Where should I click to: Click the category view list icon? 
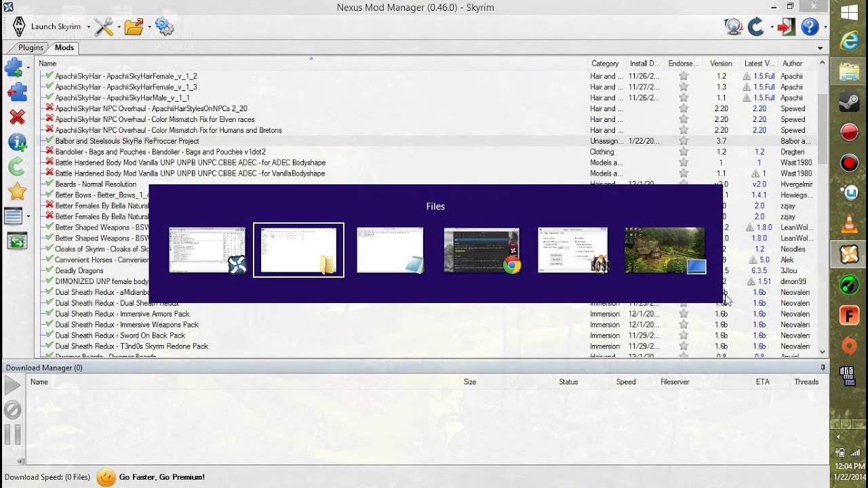(x=14, y=216)
